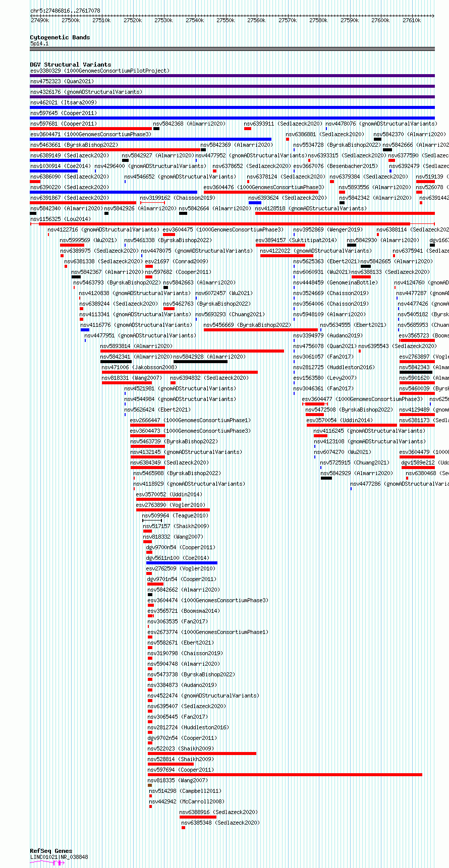Screen dimensions: 449x868
Task: Click the 27550k ruler tick label
Action: tap(226, 20)
